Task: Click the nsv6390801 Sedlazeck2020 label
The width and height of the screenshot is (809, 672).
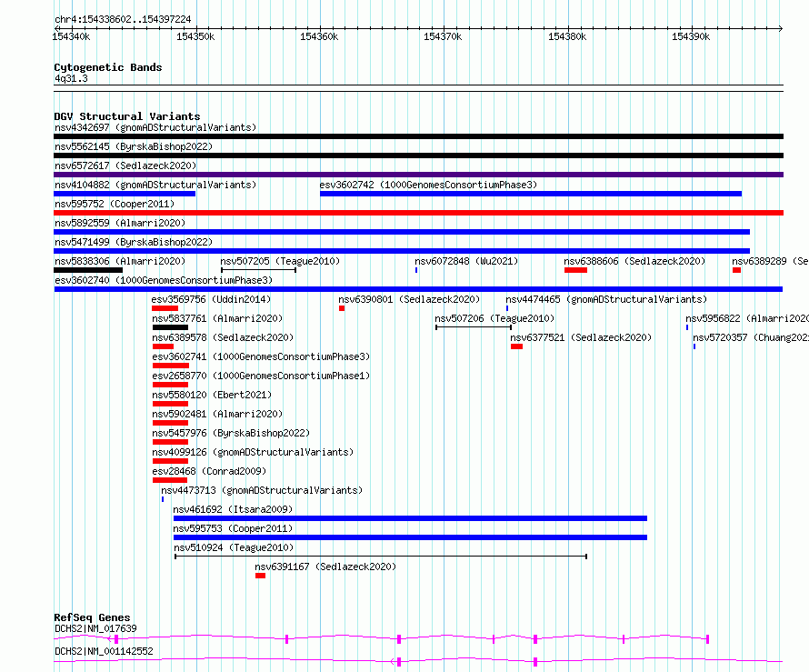Action: point(409,299)
